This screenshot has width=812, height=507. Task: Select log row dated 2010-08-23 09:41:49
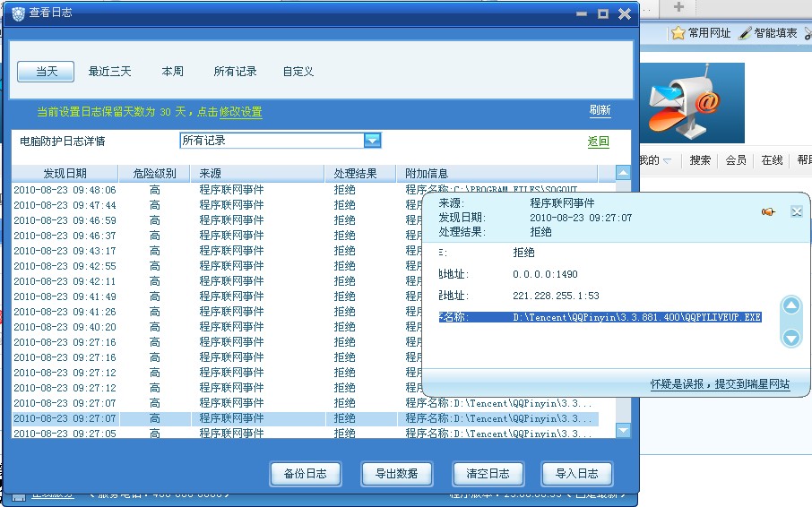(218, 296)
